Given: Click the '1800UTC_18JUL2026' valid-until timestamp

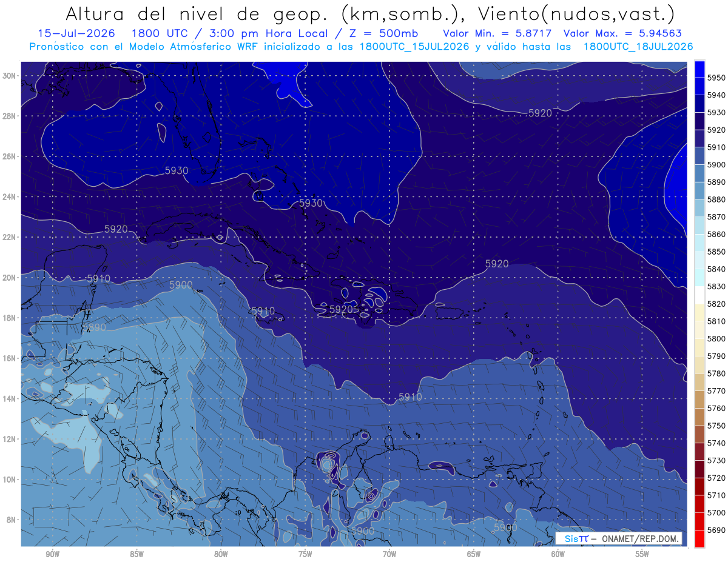Looking at the screenshot, I should (638, 47).
